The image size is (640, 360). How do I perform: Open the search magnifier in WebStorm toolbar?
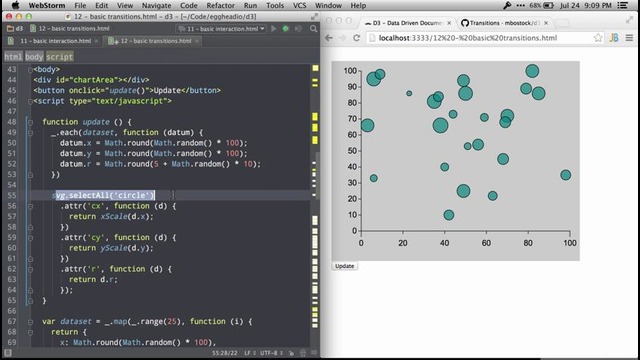(313, 29)
